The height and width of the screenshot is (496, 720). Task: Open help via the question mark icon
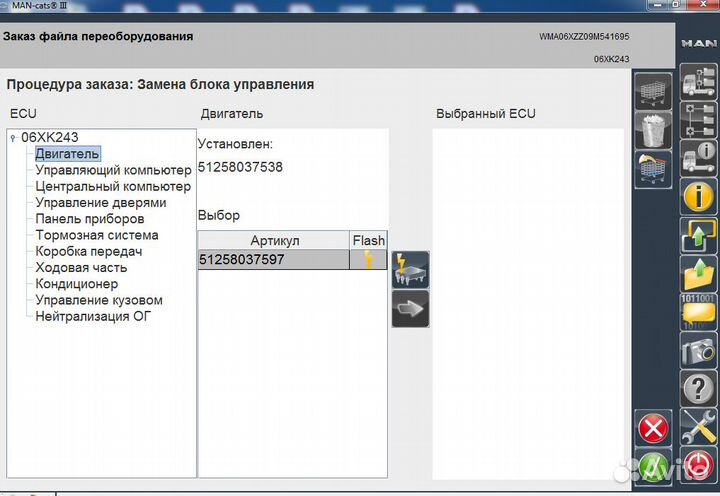click(698, 389)
